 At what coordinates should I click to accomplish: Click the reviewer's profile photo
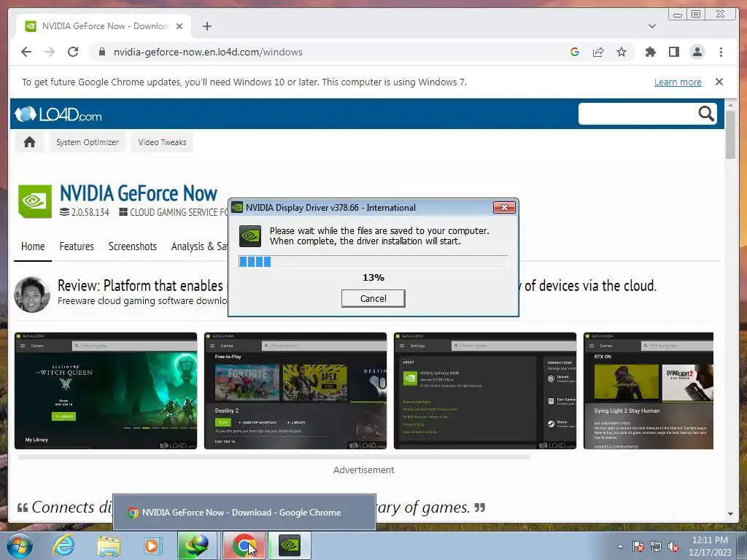pyautogui.click(x=32, y=294)
